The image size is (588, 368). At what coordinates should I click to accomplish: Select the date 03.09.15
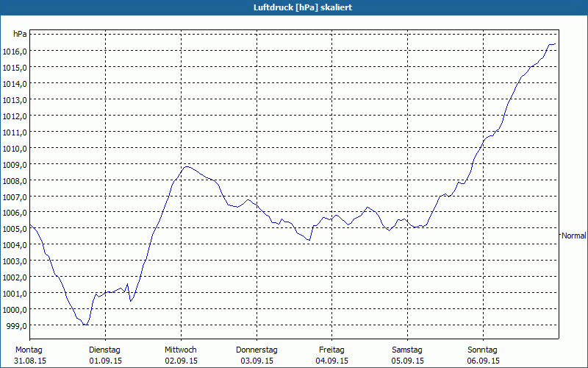click(x=257, y=361)
